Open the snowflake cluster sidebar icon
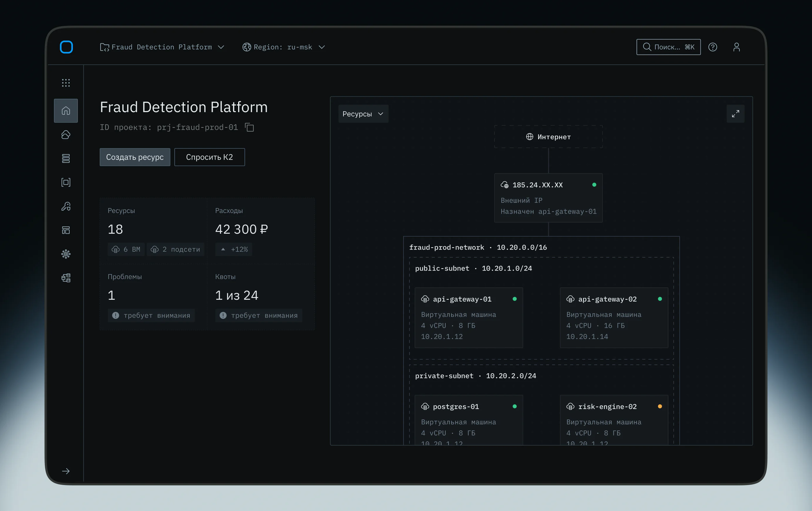 pos(66,254)
